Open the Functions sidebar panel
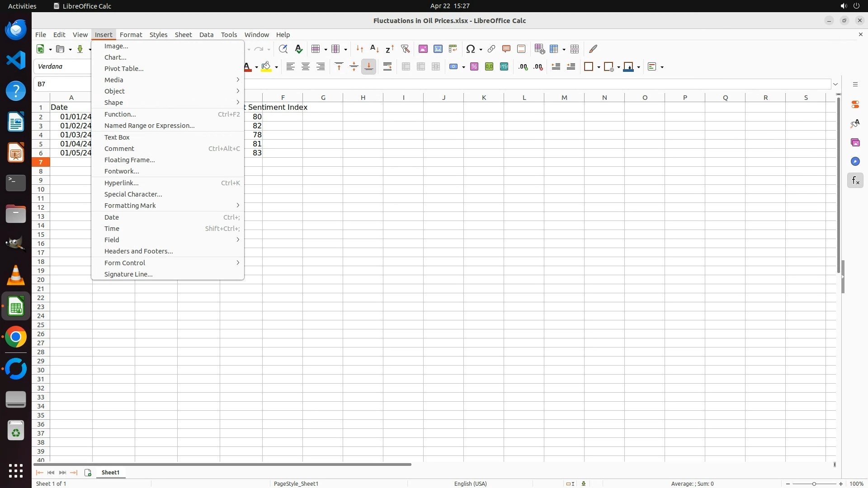This screenshot has width=868, height=488. (x=855, y=181)
